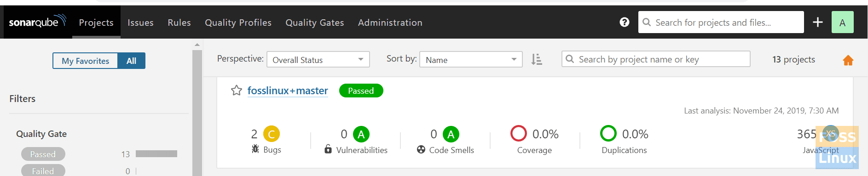The image size is (868, 176).
Task: Favorite fosslinux+master with the star icon
Action: click(x=236, y=91)
